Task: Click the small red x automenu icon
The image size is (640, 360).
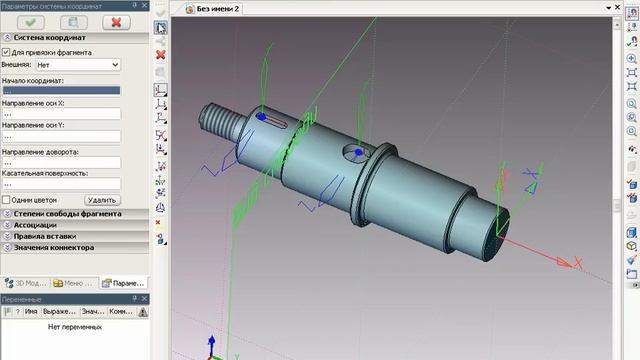Action: point(158,222)
